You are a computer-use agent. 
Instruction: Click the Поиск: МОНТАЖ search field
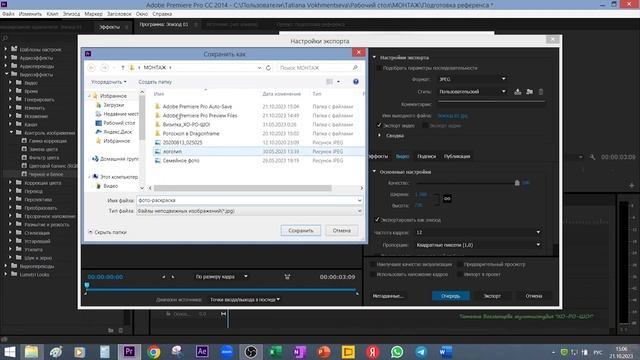tap(318, 68)
